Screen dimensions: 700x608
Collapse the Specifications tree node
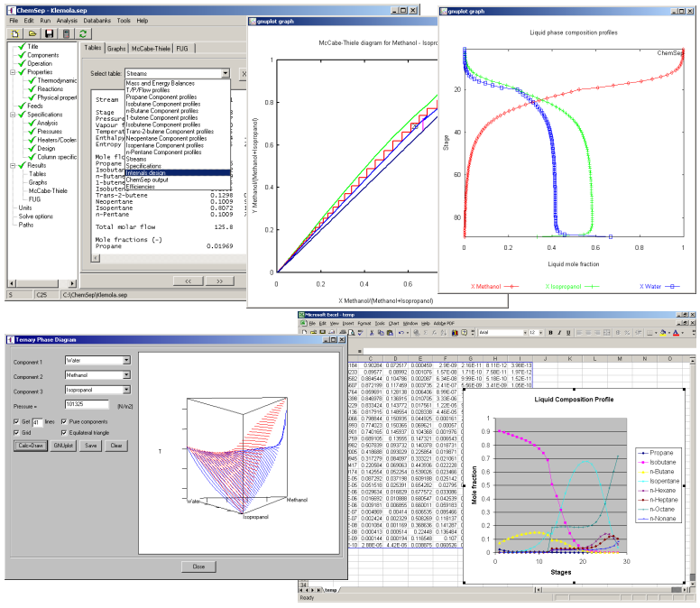(13, 115)
